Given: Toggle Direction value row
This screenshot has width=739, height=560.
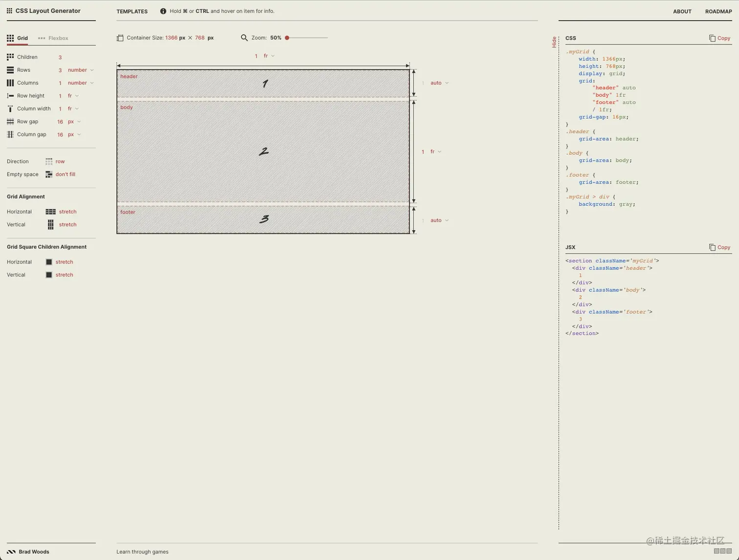Looking at the screenshot, I should click(x=60, y=161).
